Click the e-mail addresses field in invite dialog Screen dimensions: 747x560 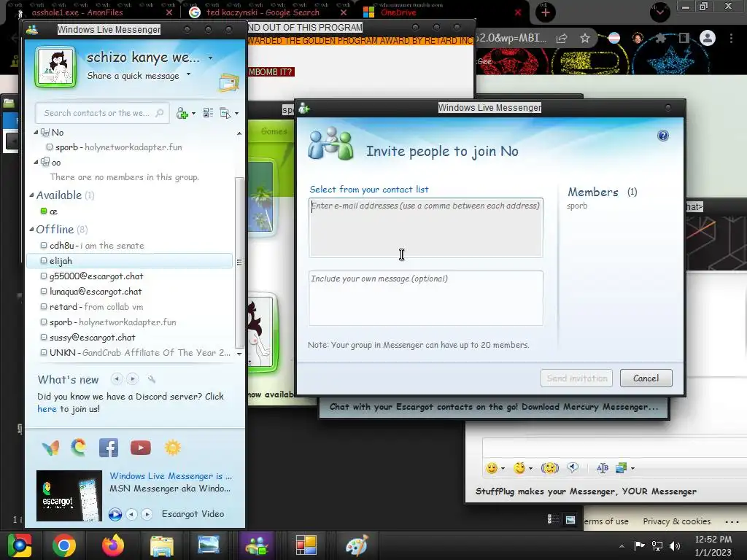[425, 227]
